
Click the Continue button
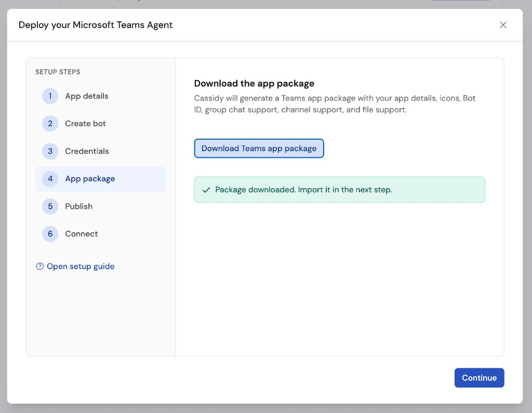tap(479, 378)
